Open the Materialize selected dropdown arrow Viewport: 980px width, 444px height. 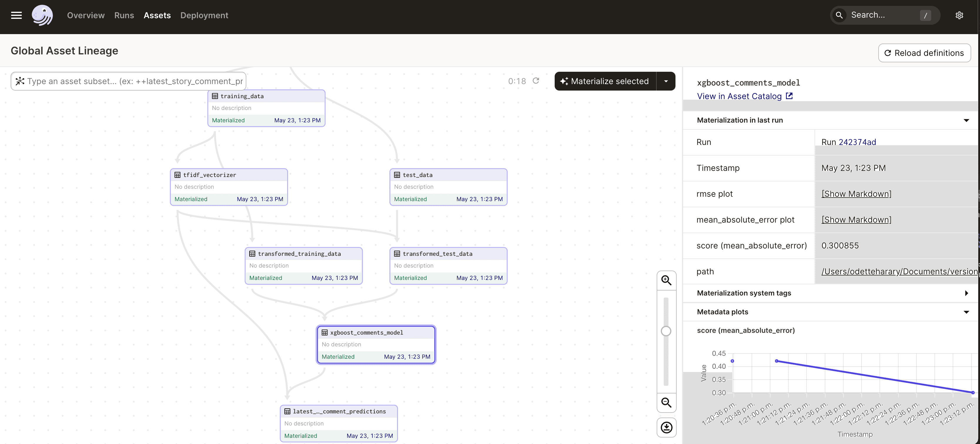[666, 81]
